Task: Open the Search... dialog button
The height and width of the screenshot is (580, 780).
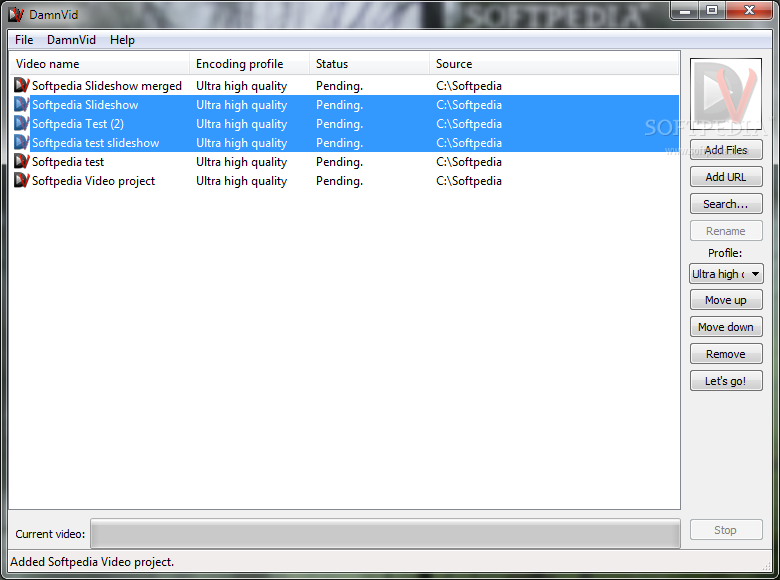Action: pos(726,204)
